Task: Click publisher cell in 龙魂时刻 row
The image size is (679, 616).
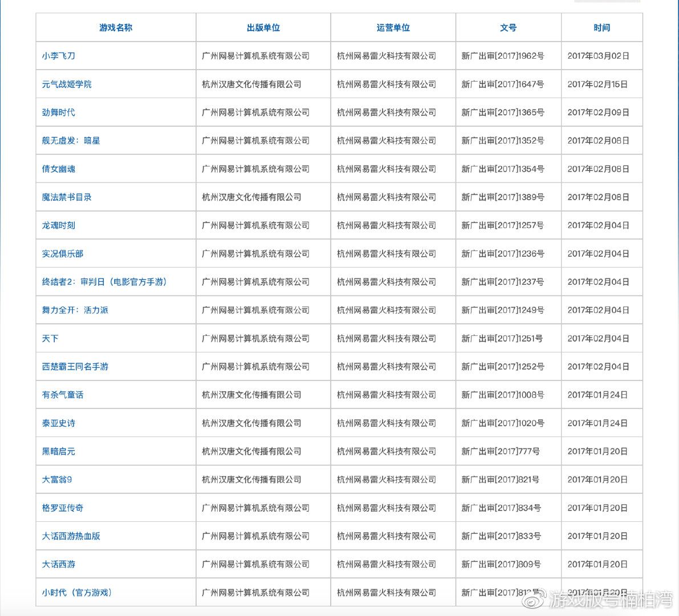Action: (263, 225)
